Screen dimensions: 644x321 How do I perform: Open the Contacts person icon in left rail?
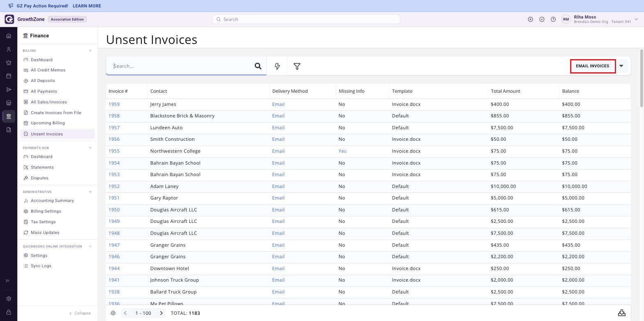coord(9,49)
